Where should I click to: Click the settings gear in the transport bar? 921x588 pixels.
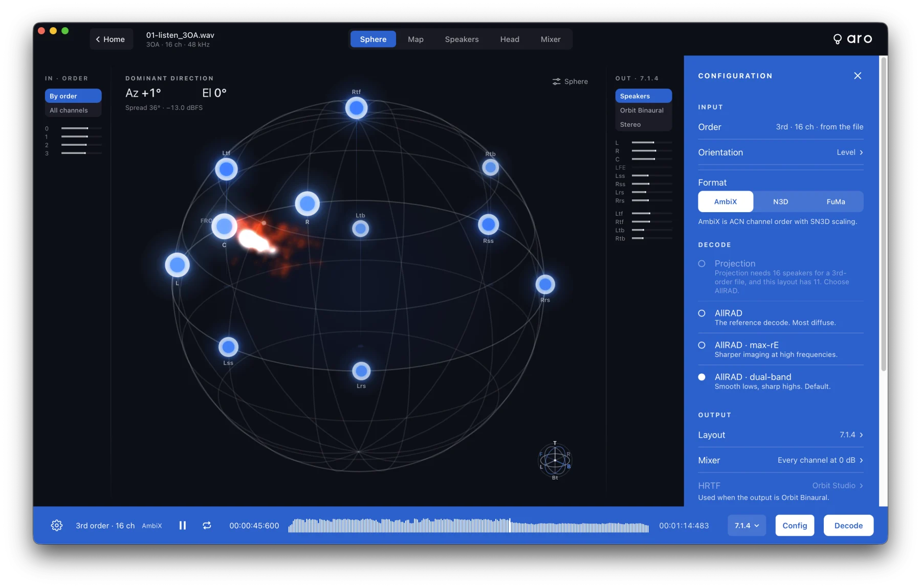coord(57,525)
